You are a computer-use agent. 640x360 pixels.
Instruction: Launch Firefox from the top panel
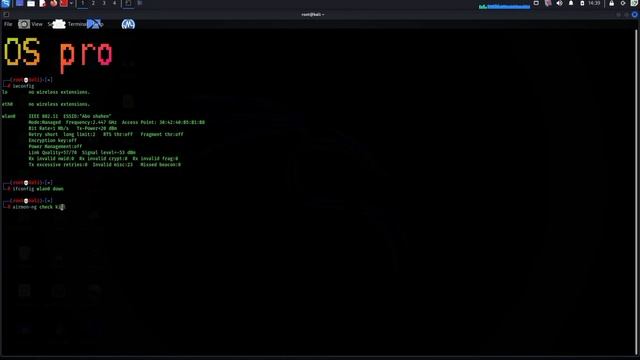click(x=53, y=3)
